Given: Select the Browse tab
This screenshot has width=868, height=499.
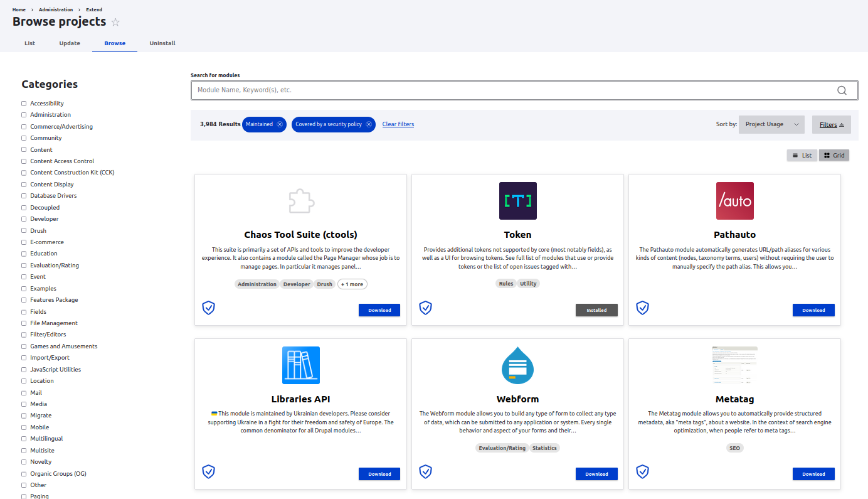Looking at the screenshot, I should click(x=115, y=43).
